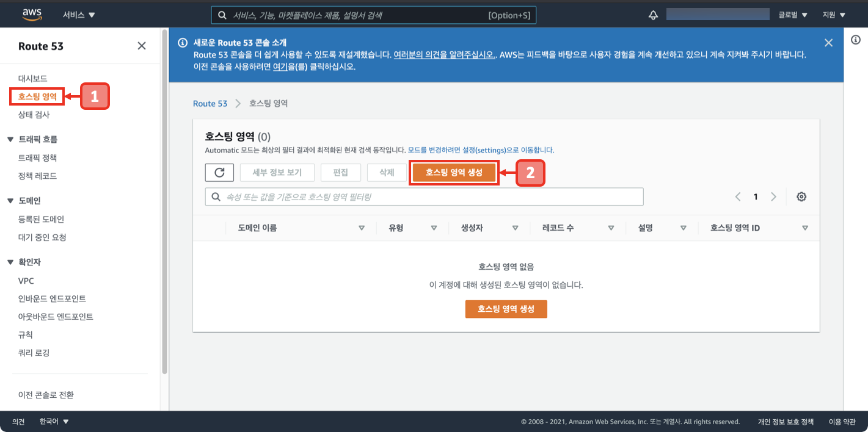Click the info icon in right panel

point(856,40)
